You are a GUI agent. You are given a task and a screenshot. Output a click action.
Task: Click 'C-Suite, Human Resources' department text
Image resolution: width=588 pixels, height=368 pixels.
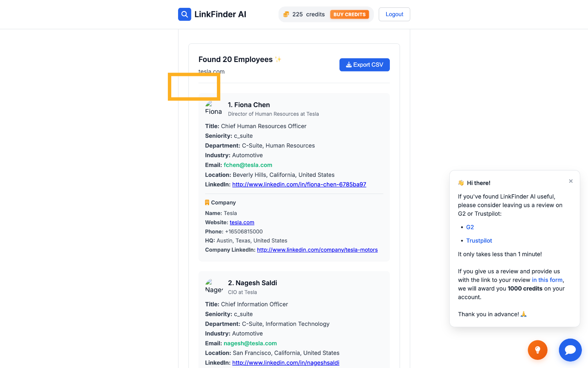click(x=278, y=145)
